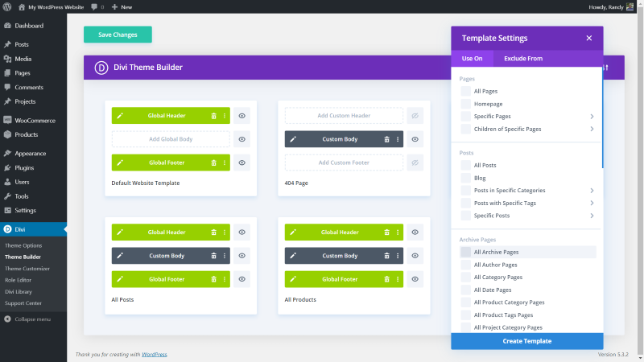Check the All Pages checkbox
The image size is (644, 362).
pyautogui.click(x=466, y=91)
